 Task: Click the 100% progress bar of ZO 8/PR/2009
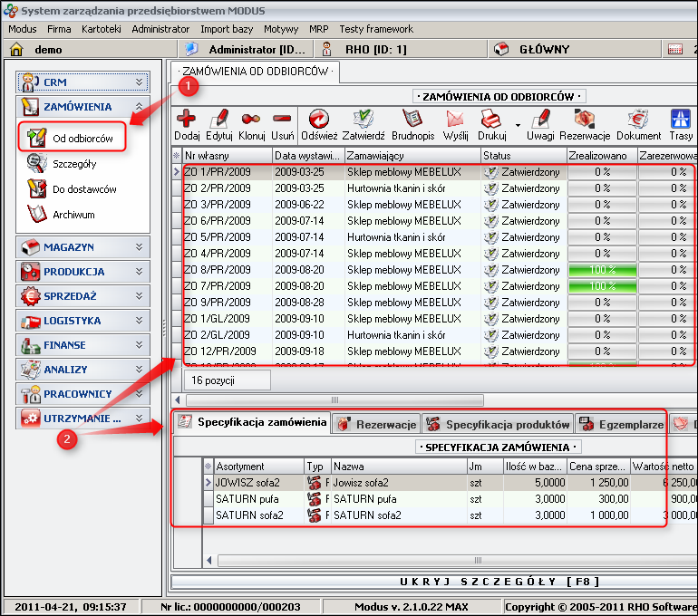point(601,270)
